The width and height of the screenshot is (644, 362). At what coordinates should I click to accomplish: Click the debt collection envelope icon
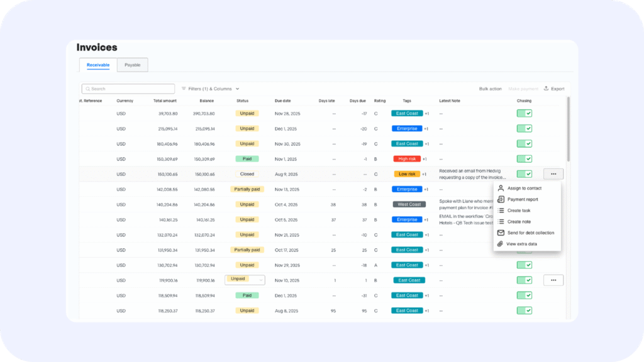501,233
